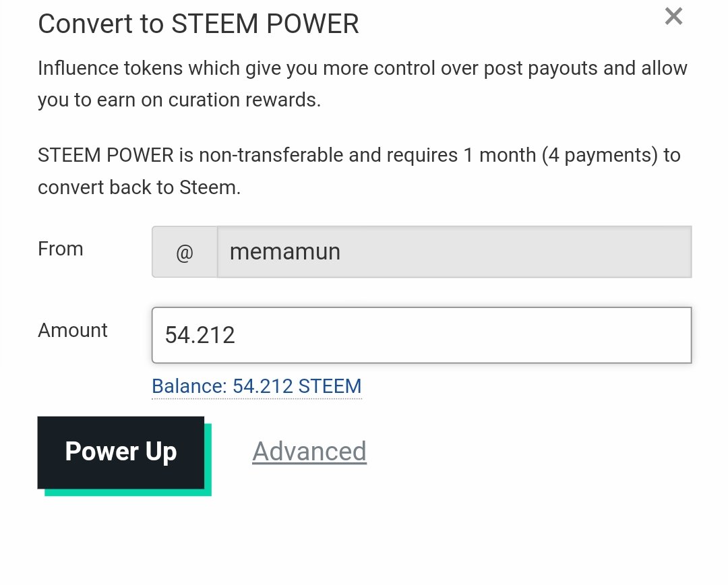Viewport: 728px width, 585px height.
Task: Focus the Amount input field
Action: (421, 336)
